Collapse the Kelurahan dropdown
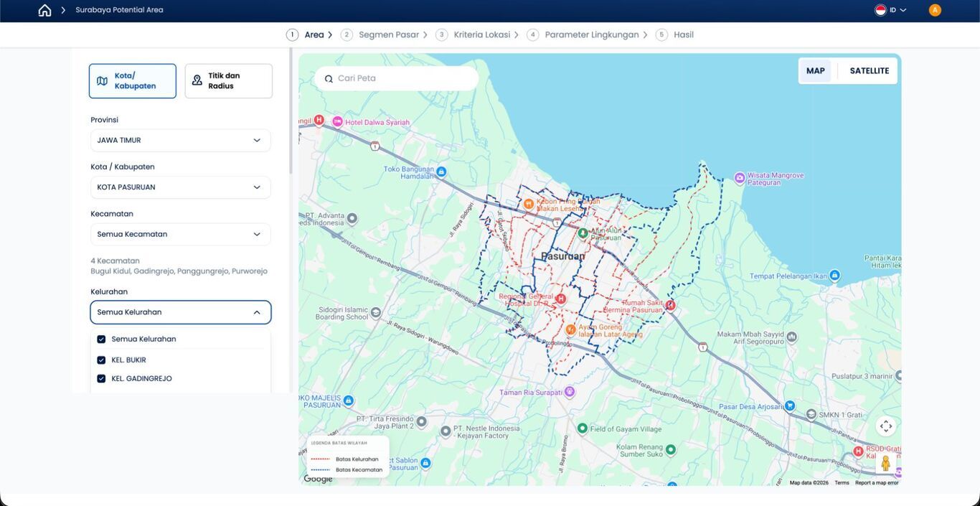 [181, 312]
